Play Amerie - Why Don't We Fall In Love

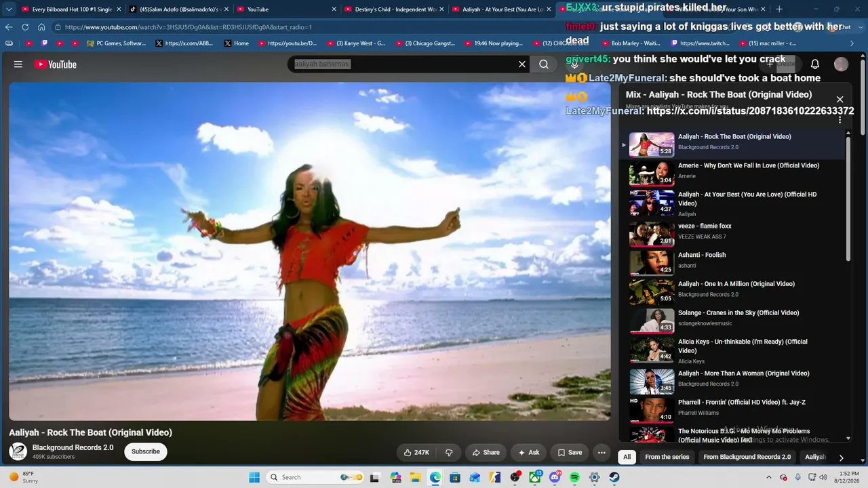732,173
